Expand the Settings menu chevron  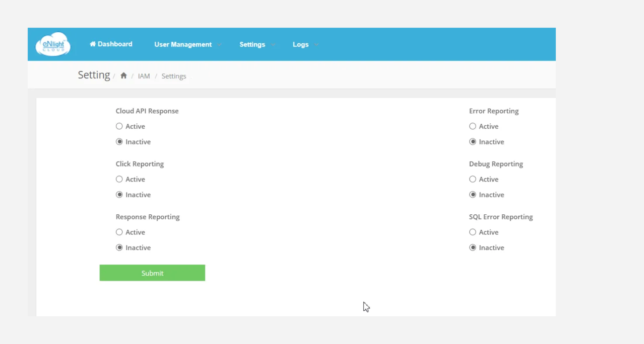(273, 45)
